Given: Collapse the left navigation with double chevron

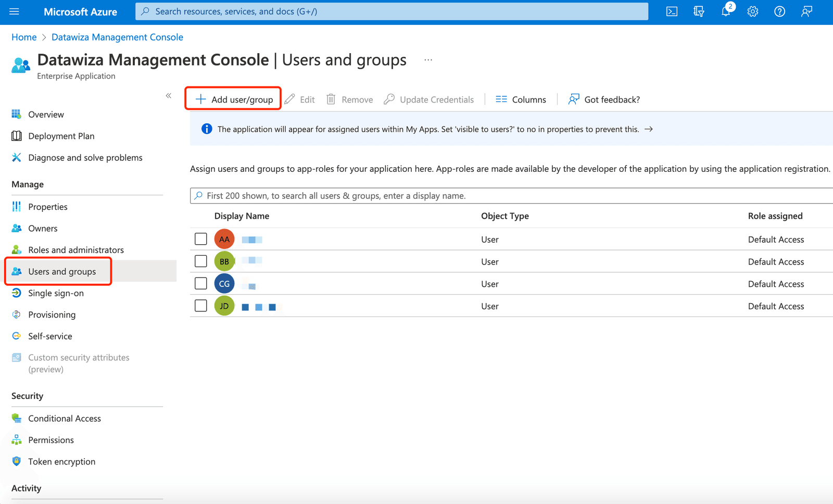Looking at the screenshot, I should (169, 95).
